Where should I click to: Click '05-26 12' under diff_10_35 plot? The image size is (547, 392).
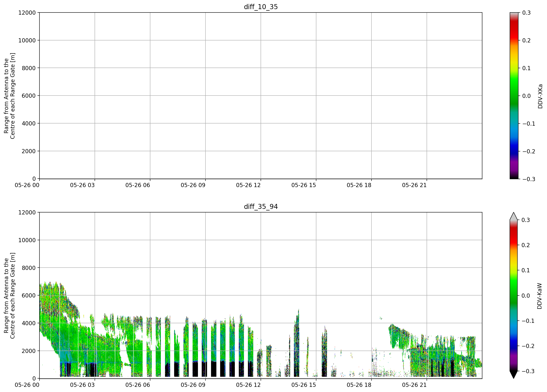pos(249,185)
